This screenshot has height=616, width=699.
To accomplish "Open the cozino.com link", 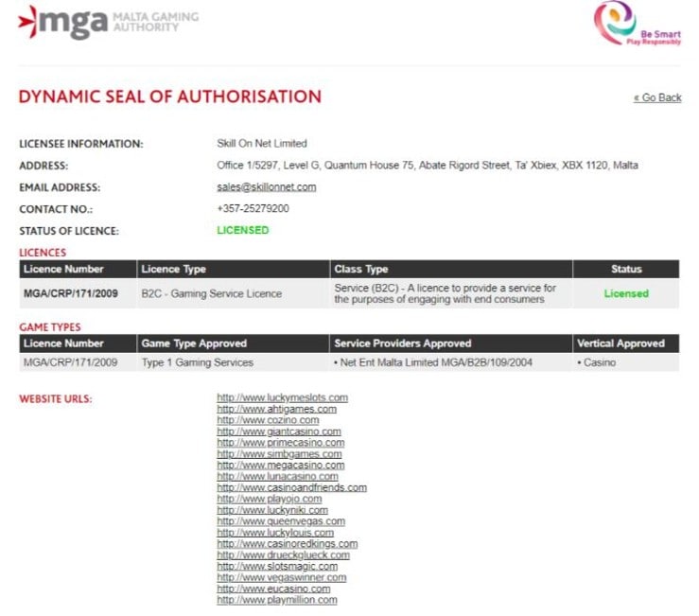I will 268,420.
